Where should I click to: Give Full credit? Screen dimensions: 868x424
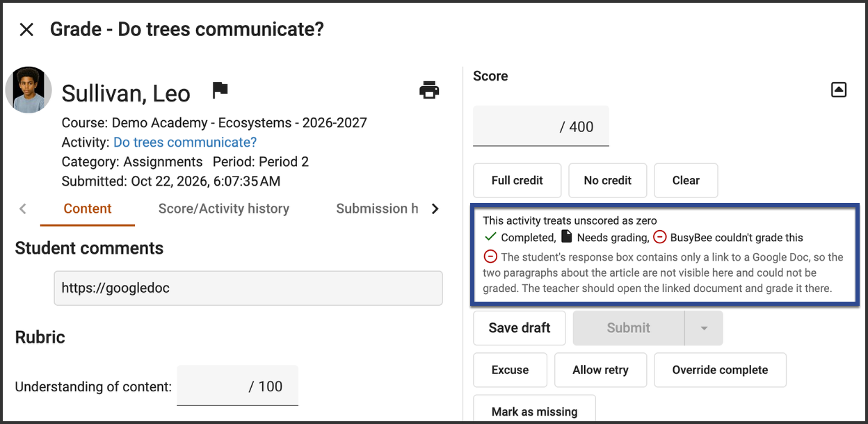517,181
